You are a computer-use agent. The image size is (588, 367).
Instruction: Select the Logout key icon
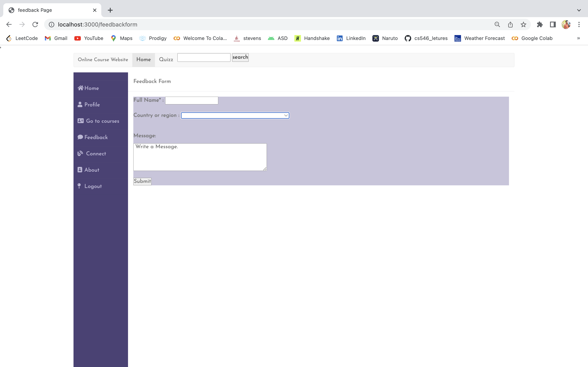(79, 186)
